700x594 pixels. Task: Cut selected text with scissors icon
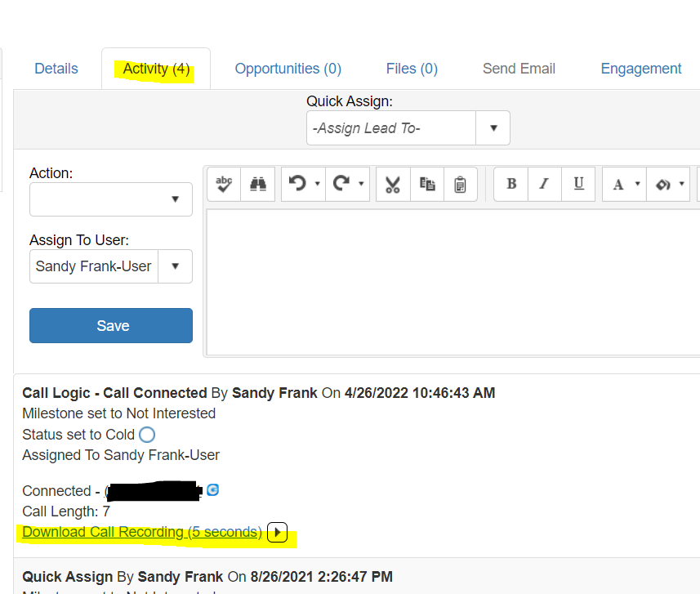pyautogui.click(x=393, y=184)
